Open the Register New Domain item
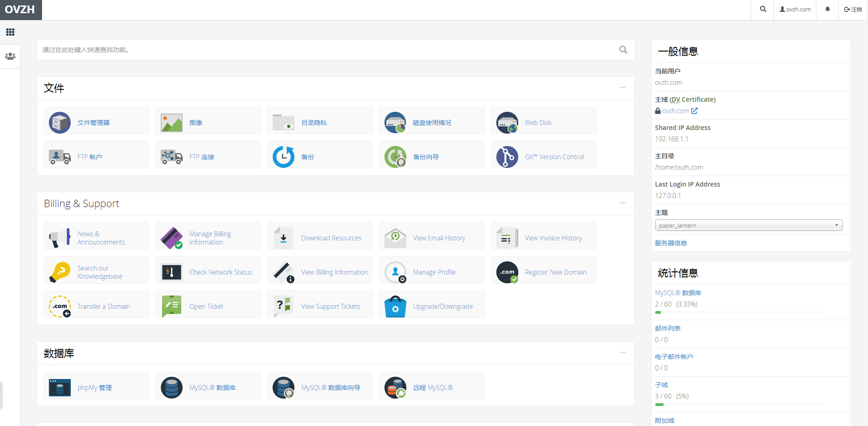 coord(555,272)
